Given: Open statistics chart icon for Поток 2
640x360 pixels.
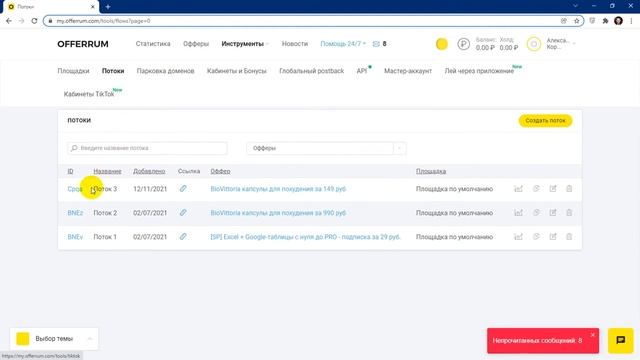Looking at the screenshot, I should click(x=518, y=213).
